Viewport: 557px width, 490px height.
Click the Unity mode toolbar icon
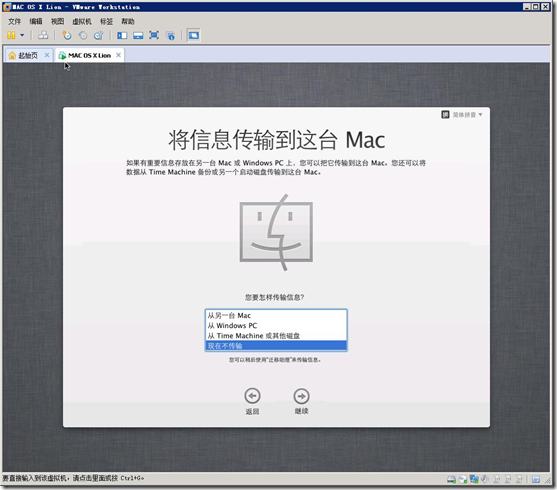click(x=171, y=35)
